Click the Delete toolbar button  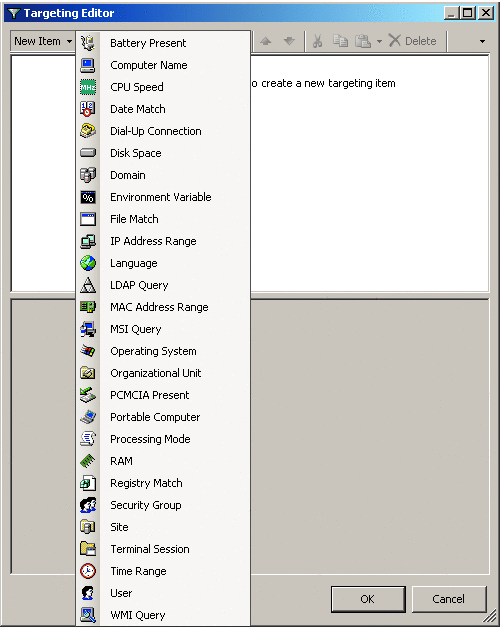[x=412, y=41]
